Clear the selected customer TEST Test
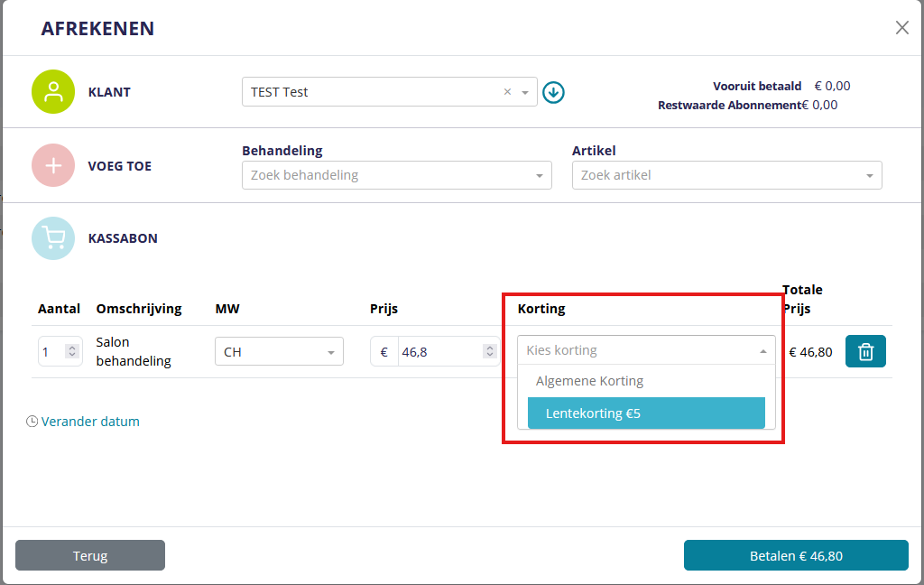 click(507, 92)
